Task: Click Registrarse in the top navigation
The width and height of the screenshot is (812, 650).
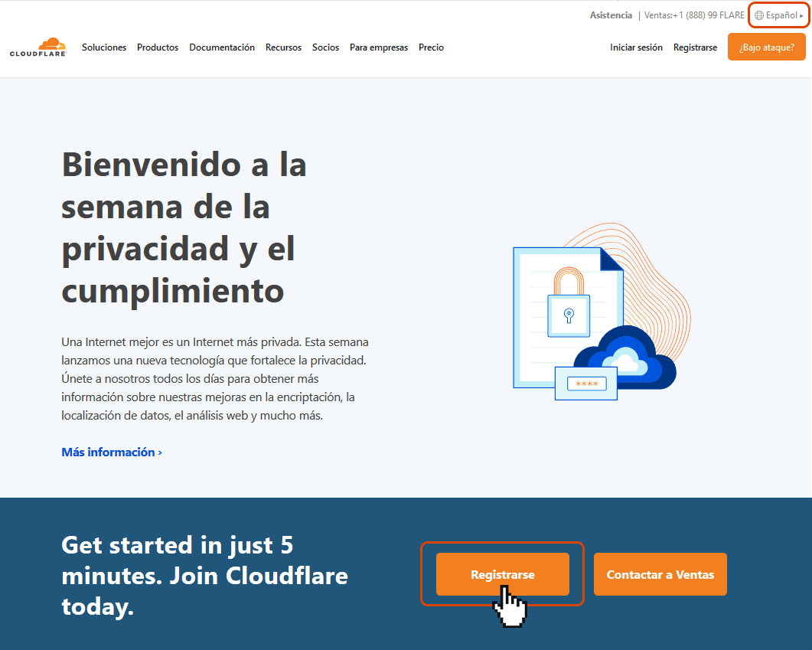Action: pyautogui.click(x=695, y=47)
